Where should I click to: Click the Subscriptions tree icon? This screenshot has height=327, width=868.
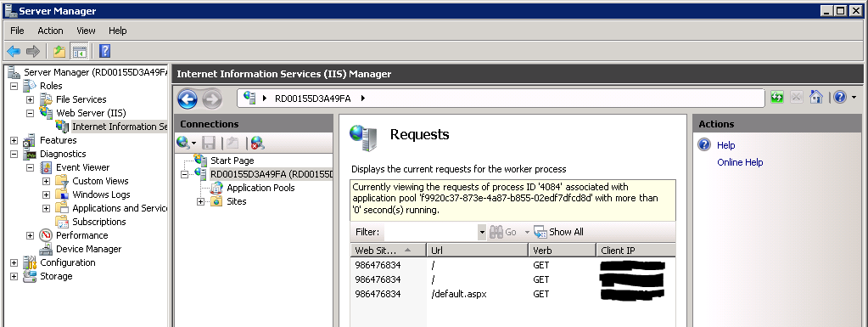(x=62, y=222)
